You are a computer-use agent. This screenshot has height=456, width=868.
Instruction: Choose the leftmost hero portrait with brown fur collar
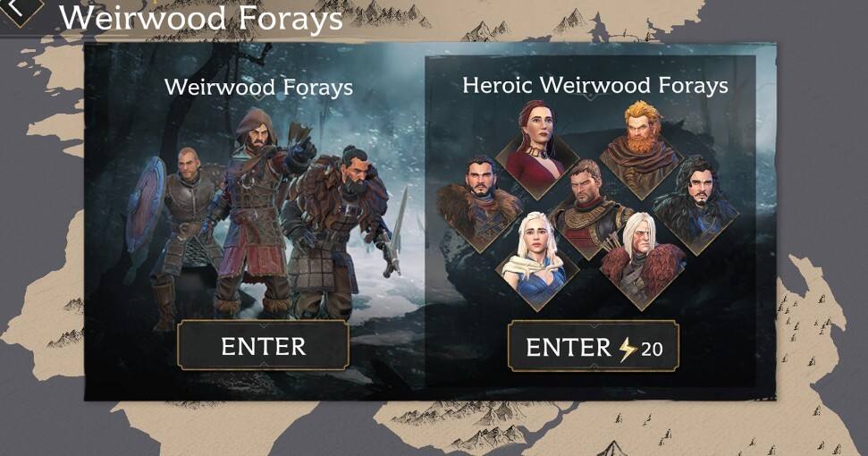(x=479, y=204)
